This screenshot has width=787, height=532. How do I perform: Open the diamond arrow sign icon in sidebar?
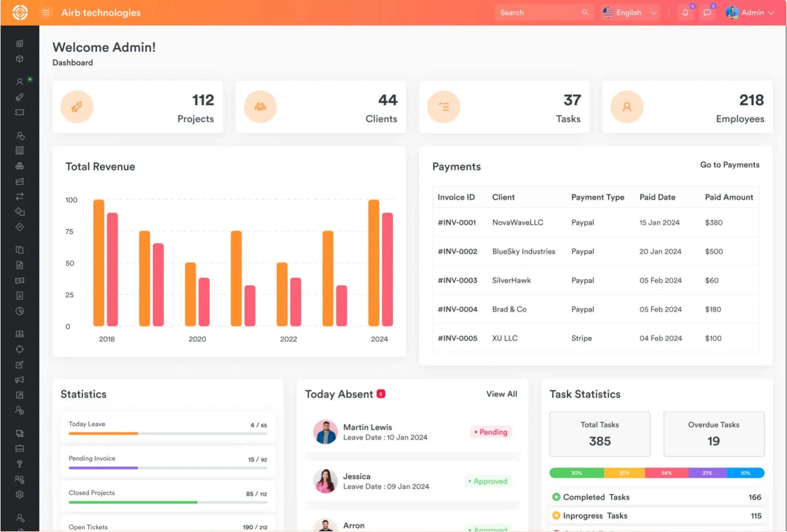tap(20, 227)
